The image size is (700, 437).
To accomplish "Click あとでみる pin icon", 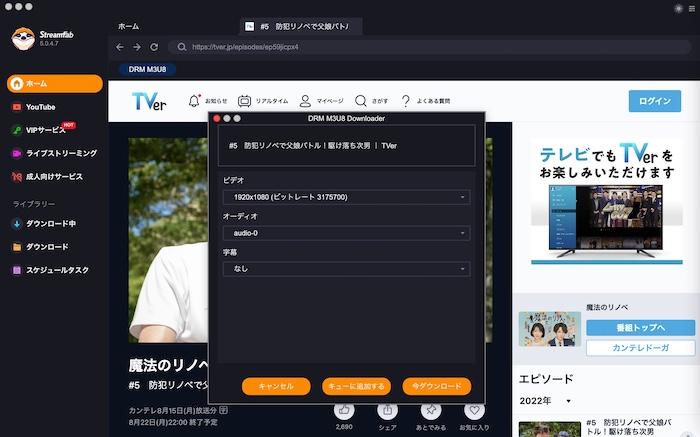I will [431, 410].
